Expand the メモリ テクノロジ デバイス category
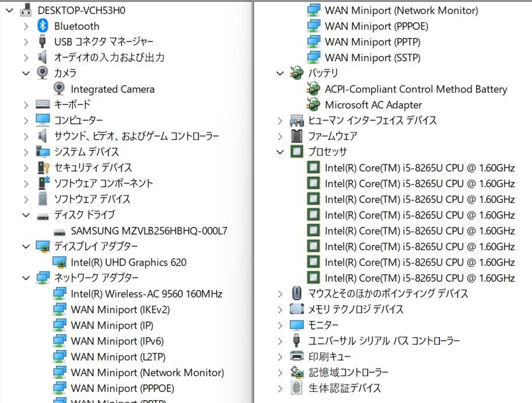The width and height of the screenshot is (532, 403). point(280,309)
